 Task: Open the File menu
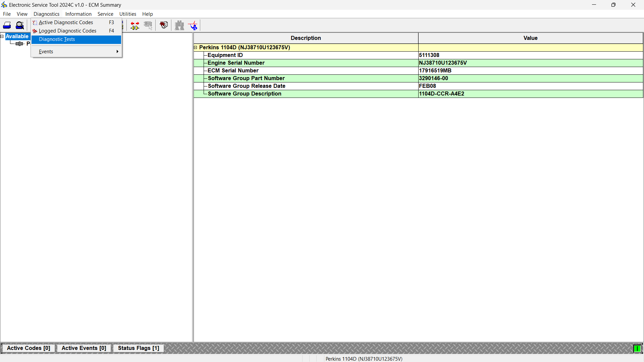click(7, 14)
